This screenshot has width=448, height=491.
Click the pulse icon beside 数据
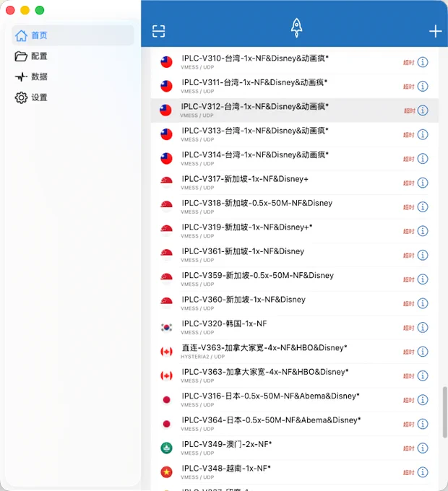(x=21, y=77)
